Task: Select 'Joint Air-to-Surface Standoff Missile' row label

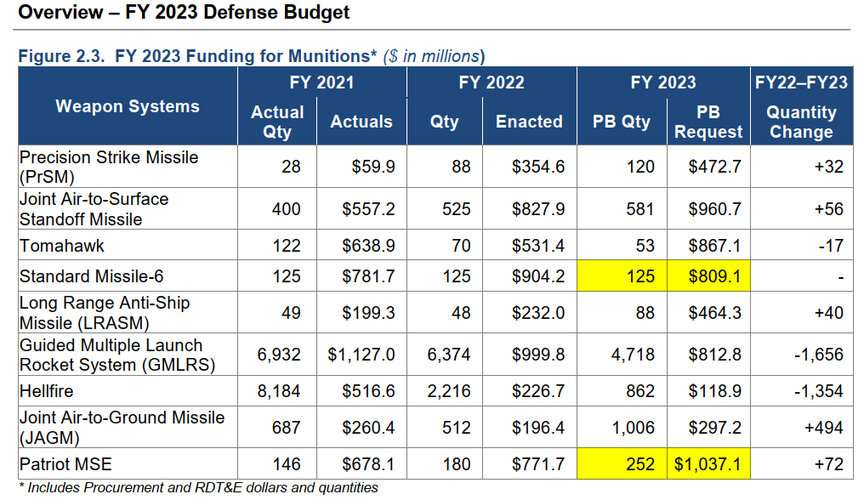Action: 94,209
